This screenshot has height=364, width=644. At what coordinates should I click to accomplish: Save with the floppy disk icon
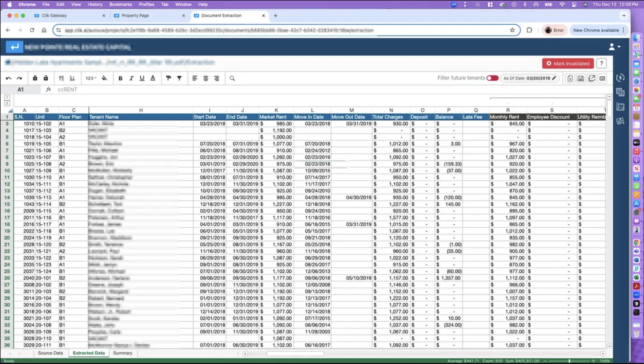pos(581,78)
